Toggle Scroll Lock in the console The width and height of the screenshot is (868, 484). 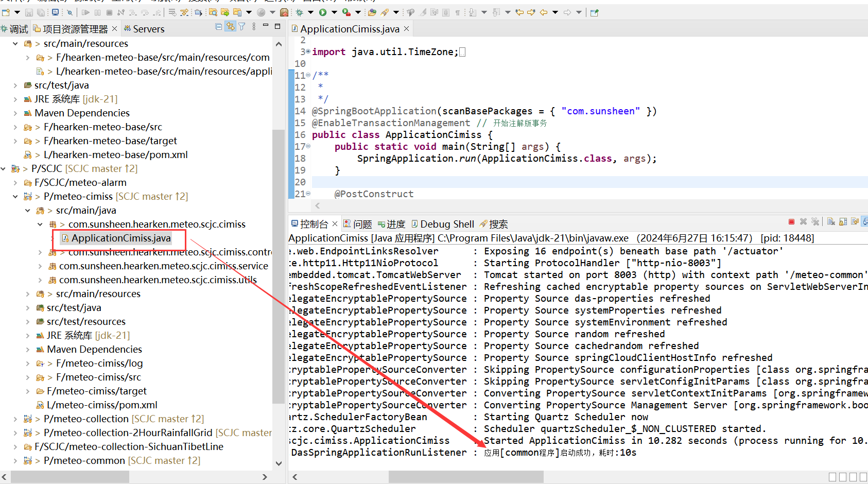(843, 221)
